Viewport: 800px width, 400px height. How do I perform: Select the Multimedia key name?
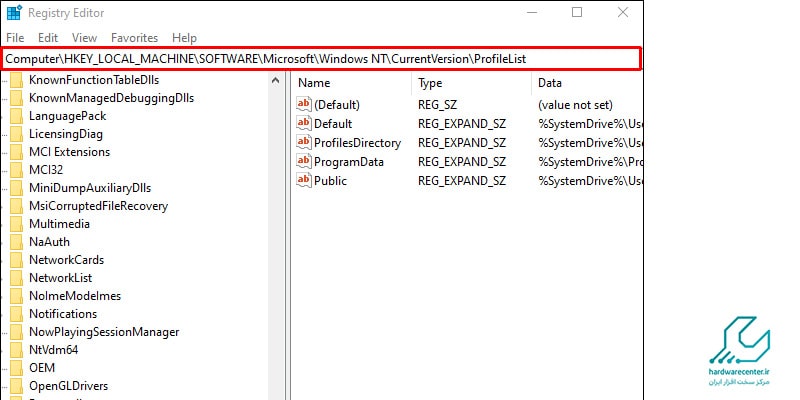(59, 224)
